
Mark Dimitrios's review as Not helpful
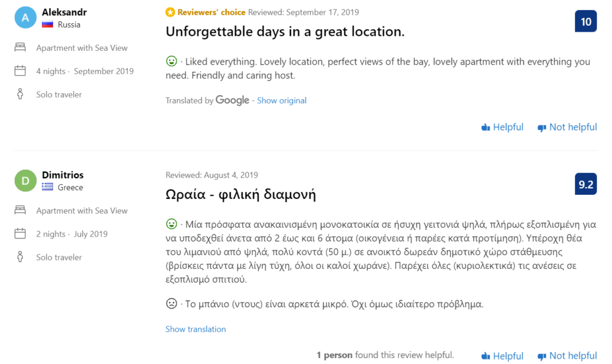tap(567, 356)
